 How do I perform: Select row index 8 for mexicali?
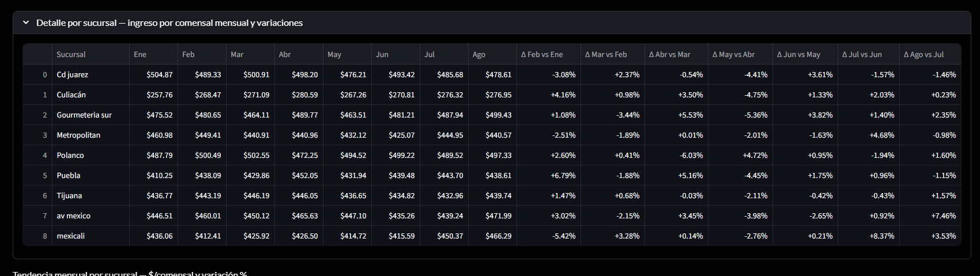point(44,236)
